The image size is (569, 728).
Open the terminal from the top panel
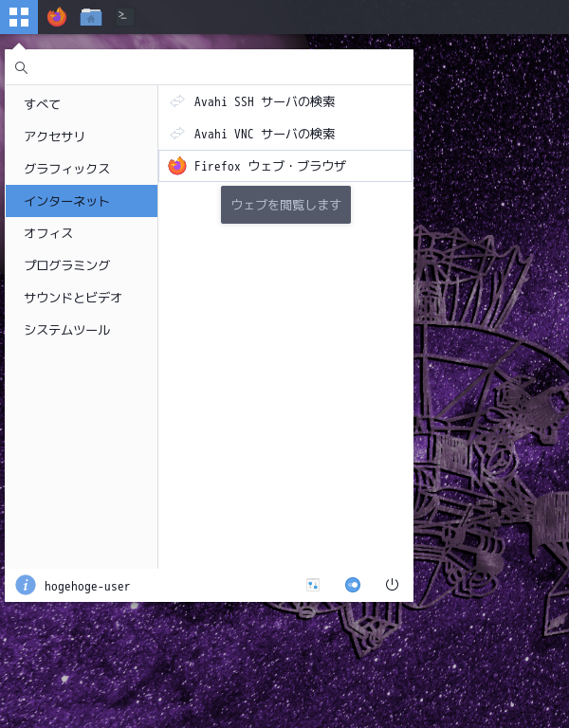coord(124,17)
